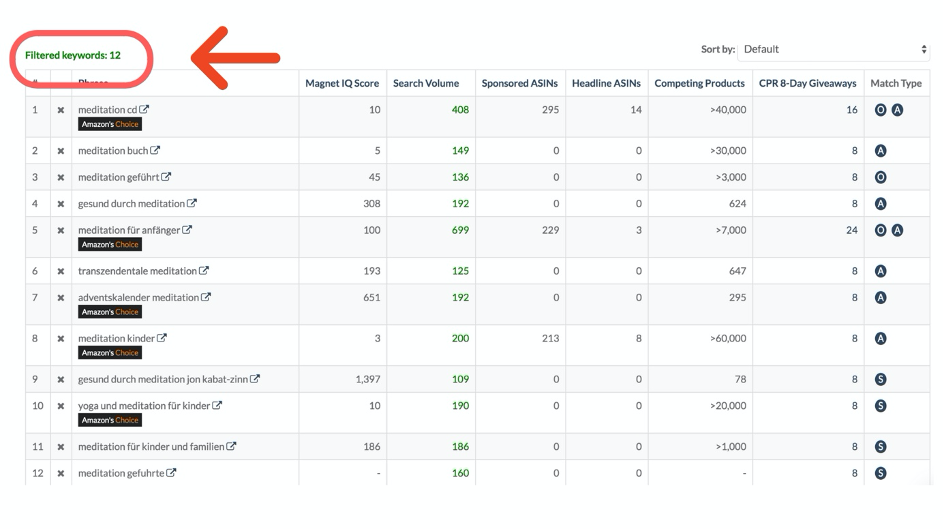Open external link for 'meditation gefuhrte'

click(171, 472)
